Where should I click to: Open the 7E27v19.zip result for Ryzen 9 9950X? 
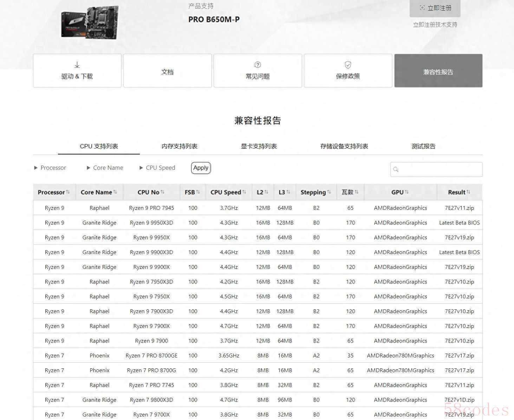pos(459,237)
